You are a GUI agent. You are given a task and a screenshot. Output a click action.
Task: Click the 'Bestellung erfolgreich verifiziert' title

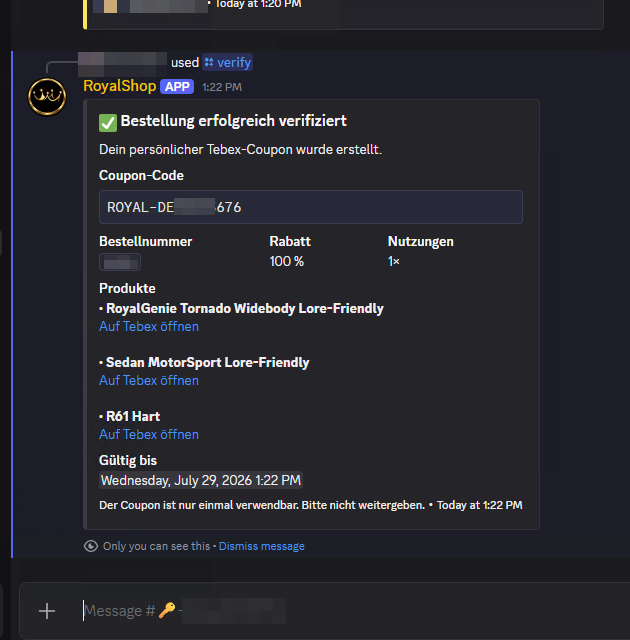coord(233,121)
